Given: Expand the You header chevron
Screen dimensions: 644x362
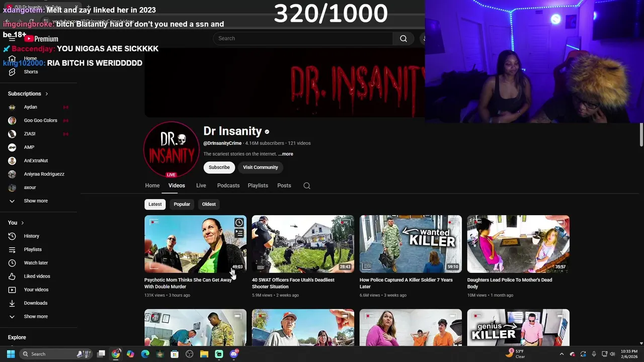Looking at the screenshot, I should (x=22, y=223).
